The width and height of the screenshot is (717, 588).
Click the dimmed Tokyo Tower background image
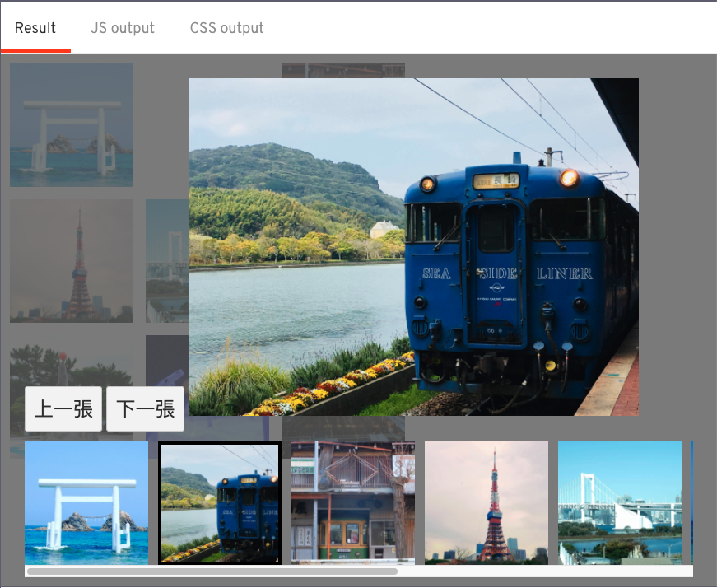(x=72, y=261)
